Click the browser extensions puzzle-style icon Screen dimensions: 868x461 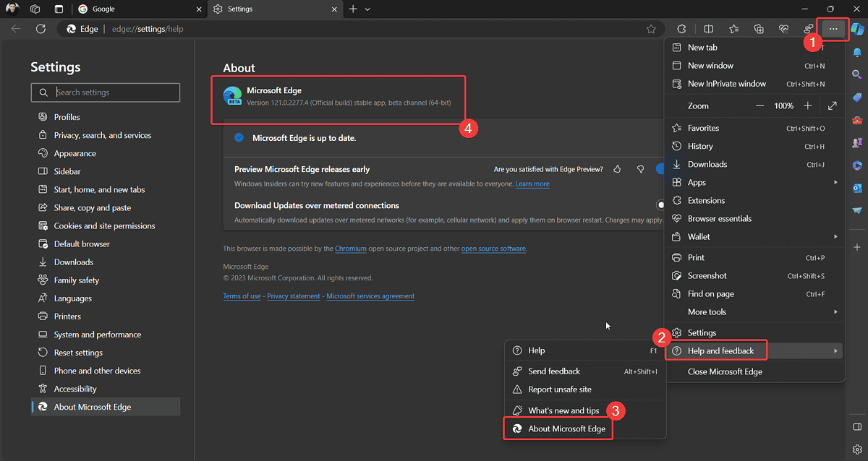681,29
